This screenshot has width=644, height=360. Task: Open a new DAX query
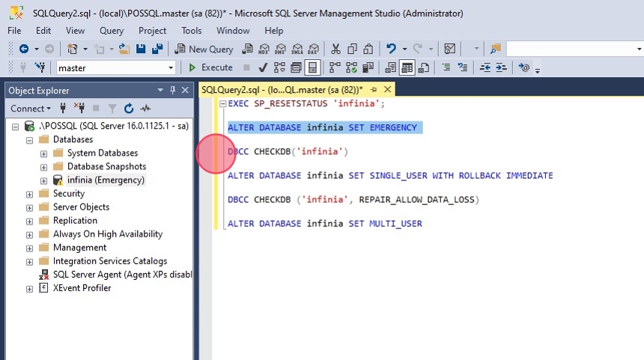click(x=313, y=49)
